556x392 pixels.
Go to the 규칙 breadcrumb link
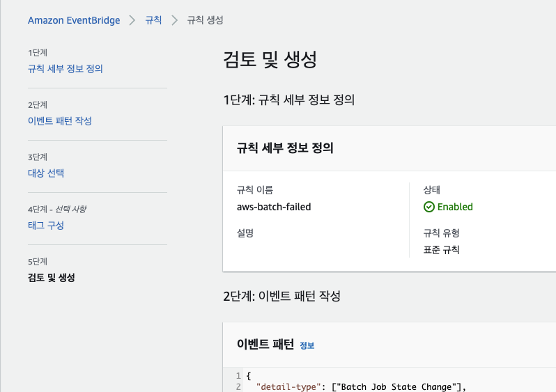[153, 20]
